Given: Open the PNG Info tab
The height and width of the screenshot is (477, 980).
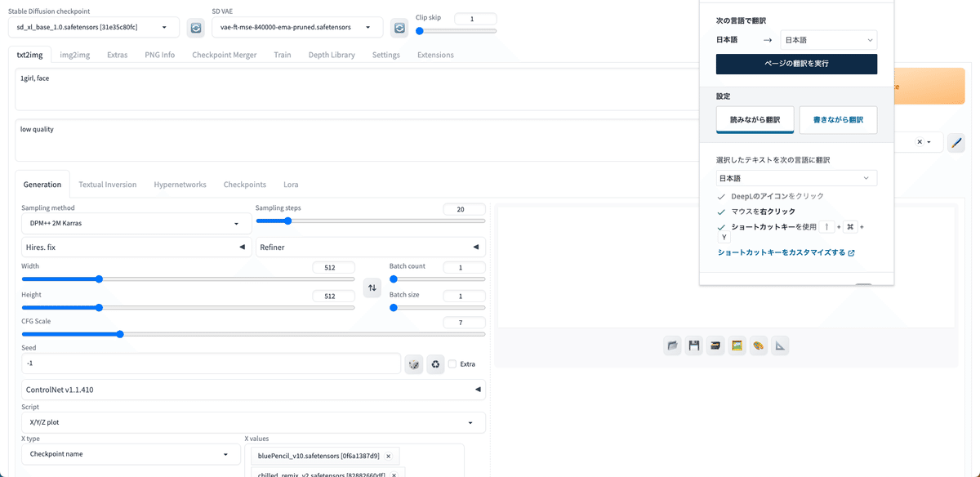Looking at the screenshot, I should click(160, 55).
